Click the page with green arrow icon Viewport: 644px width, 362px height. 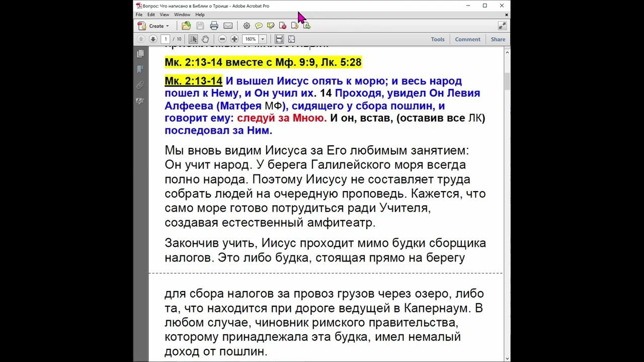[307, 26]
